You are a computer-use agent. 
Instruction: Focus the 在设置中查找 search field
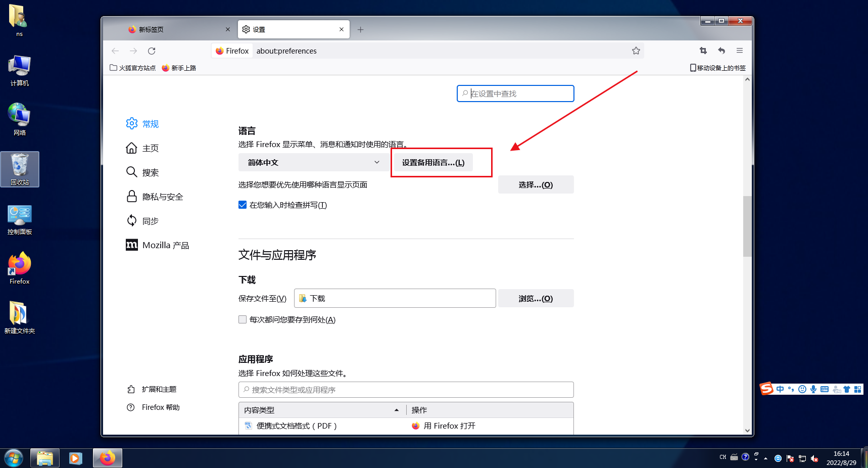(x=515, y=93)
